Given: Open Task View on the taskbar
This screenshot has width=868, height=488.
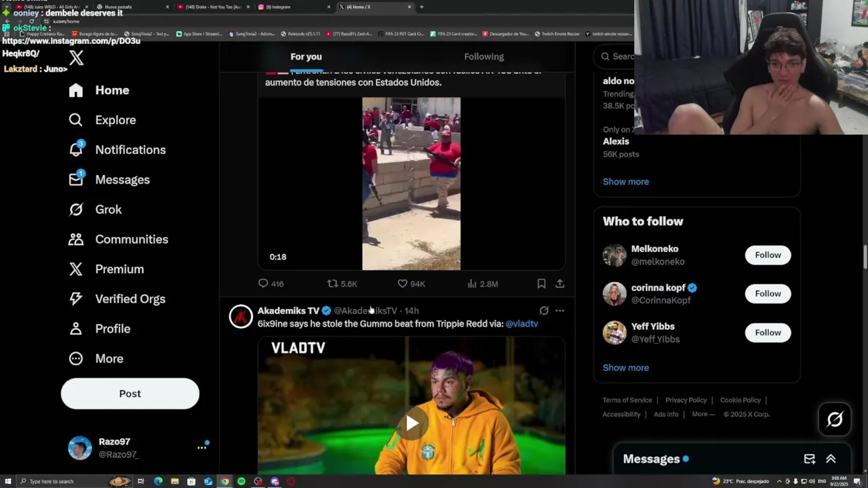Looking at the screenshot, I should 141,481.
